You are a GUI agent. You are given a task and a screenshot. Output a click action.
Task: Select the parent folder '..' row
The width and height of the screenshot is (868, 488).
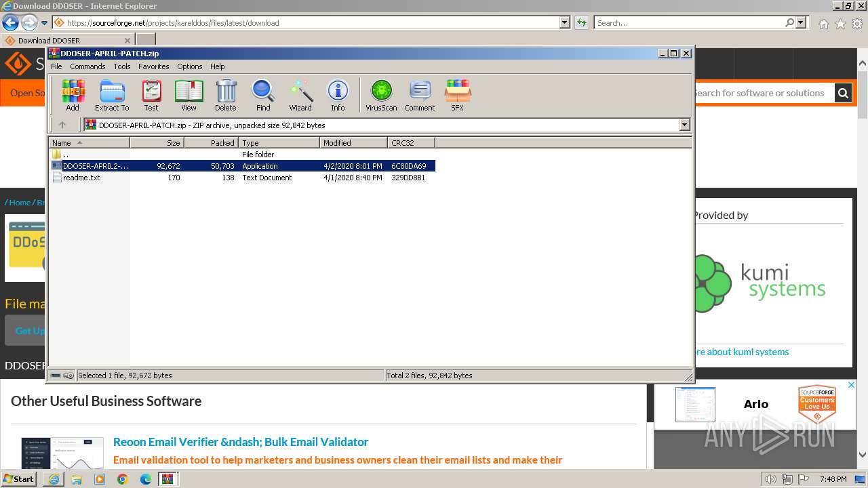click(x=241, y=155)
